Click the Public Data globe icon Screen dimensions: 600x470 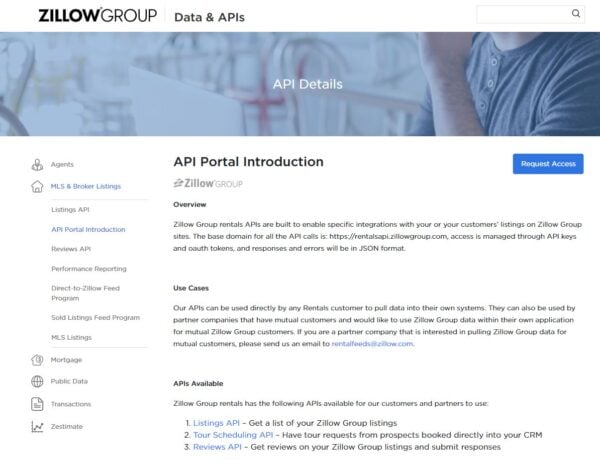[x=37, y=381]
